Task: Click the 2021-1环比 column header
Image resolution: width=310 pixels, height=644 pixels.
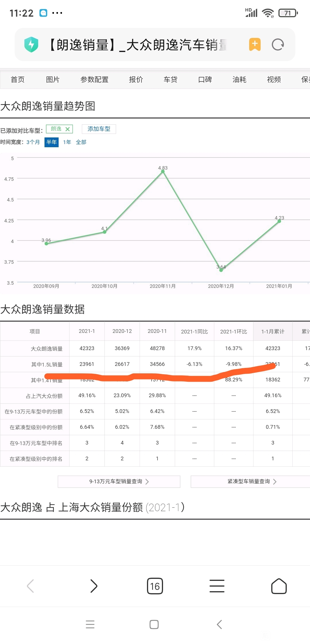Action: 234,331
